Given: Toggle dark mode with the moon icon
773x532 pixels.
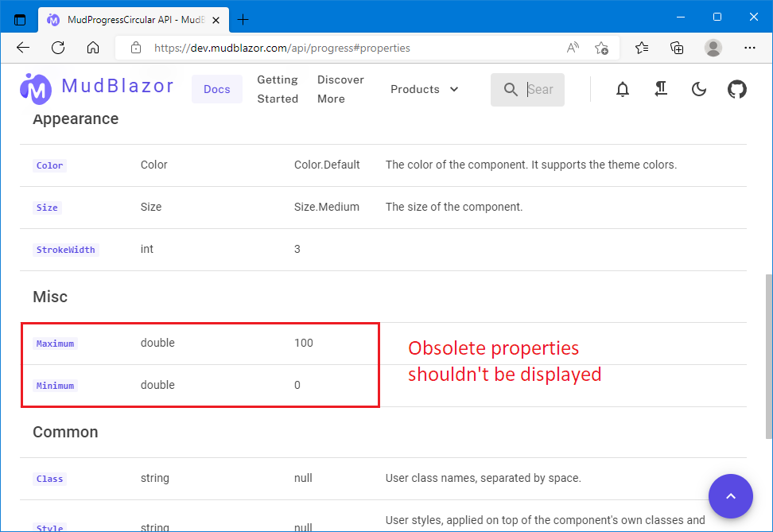Looking at the screenshot, I should tap(698, 89).
